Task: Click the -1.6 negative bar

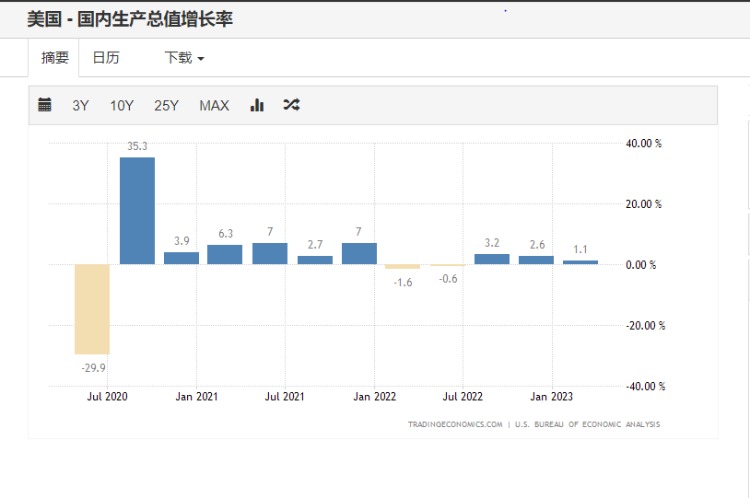Action: (x=403, y=267)
